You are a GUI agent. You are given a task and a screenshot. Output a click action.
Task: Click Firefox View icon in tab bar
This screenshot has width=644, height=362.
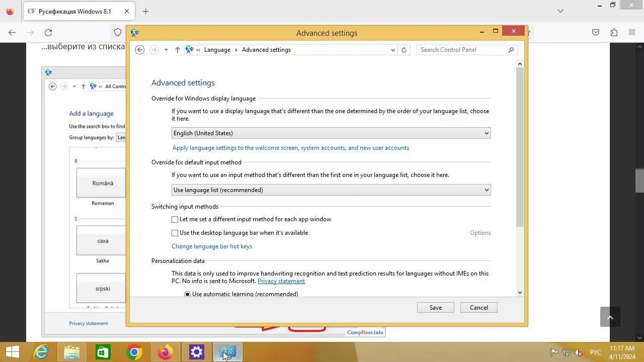point(10,11)
